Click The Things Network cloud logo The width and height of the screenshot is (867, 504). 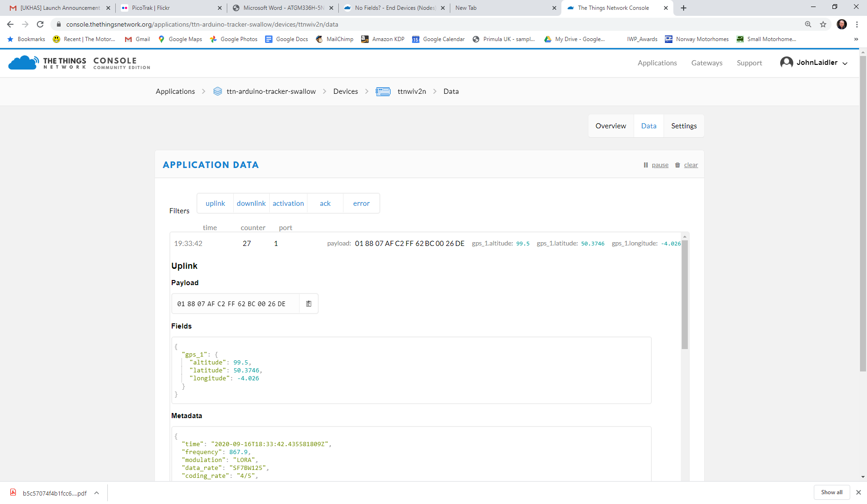tap(23, 63)
